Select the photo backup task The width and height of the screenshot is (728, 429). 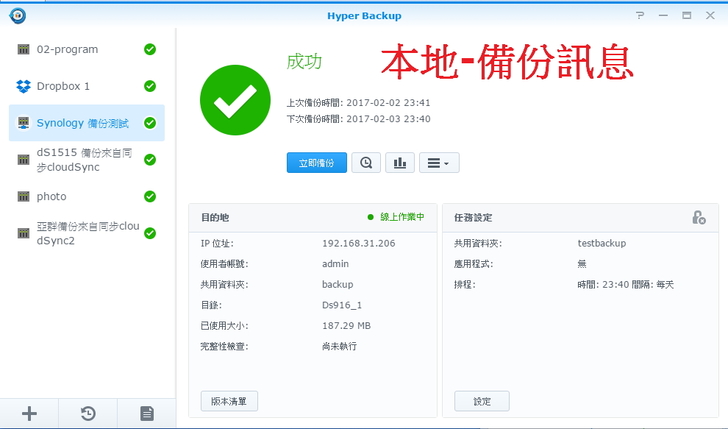click(86, 196)
